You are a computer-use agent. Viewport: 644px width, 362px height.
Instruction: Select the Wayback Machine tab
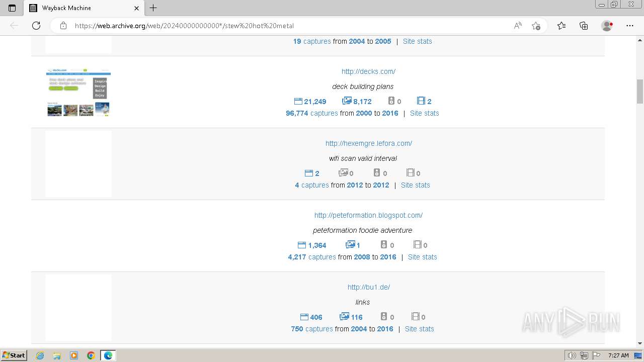coord(84,8)
